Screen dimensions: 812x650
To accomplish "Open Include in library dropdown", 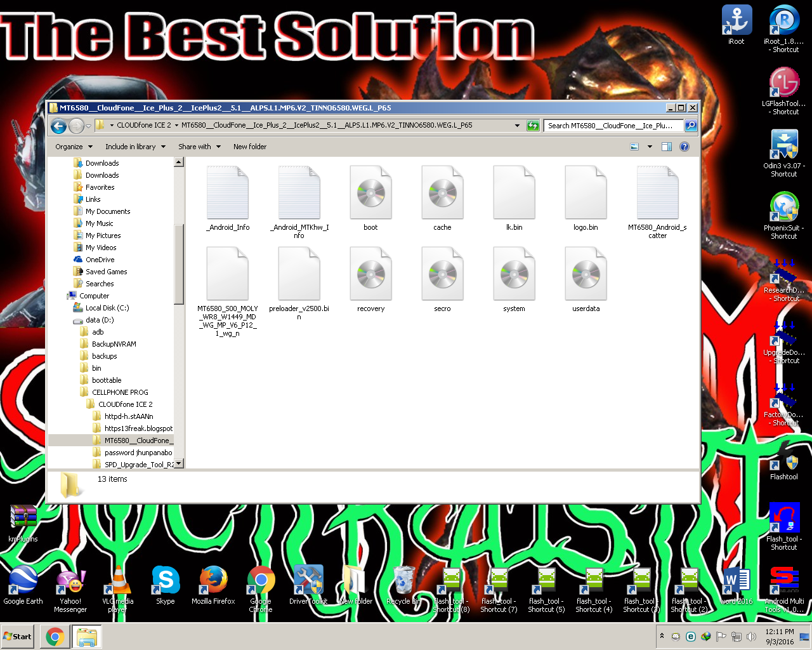I will tap(135, 147).
